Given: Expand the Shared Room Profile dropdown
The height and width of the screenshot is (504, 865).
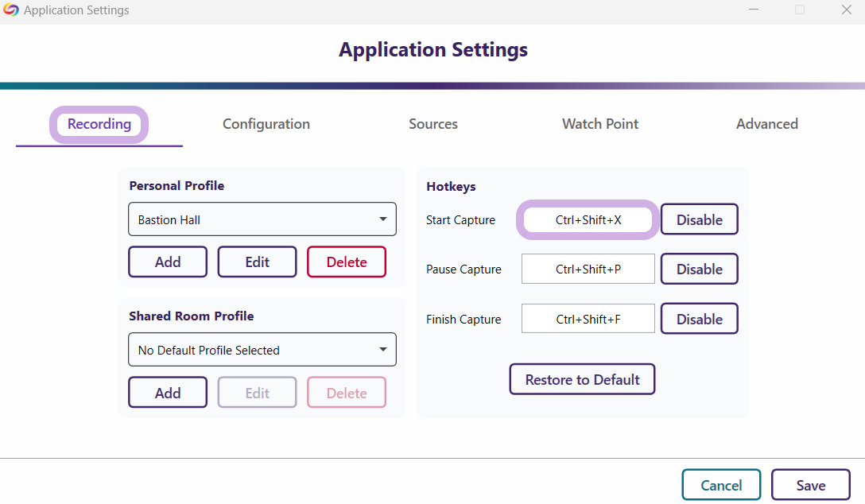Looking at the screenshot, I should (262, 350).
